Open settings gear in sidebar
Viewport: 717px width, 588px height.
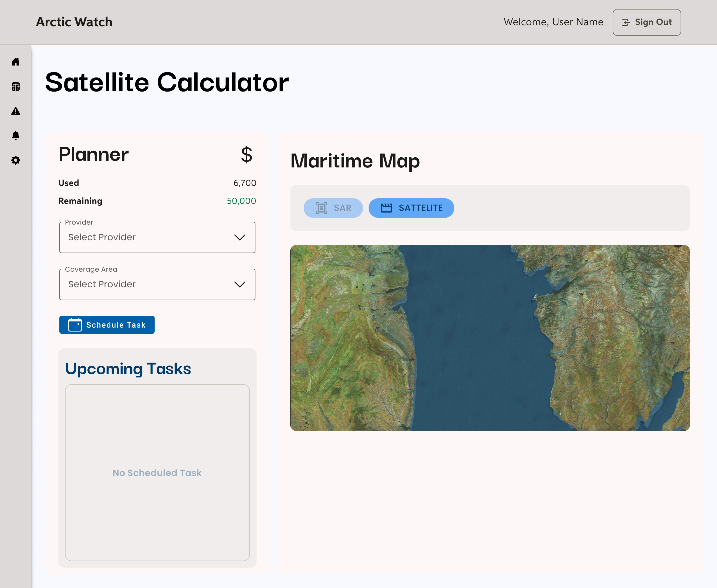pyautogui.click(x=16, y=160)
